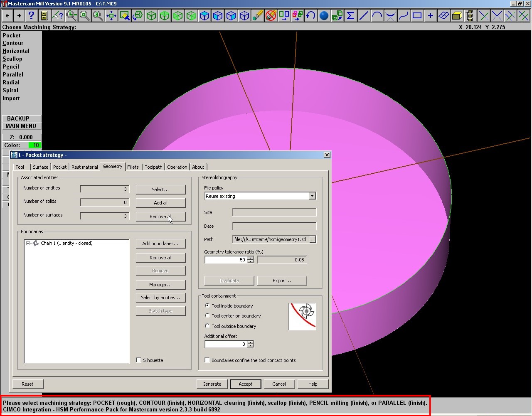Click the Add all button

click(160, 203)
